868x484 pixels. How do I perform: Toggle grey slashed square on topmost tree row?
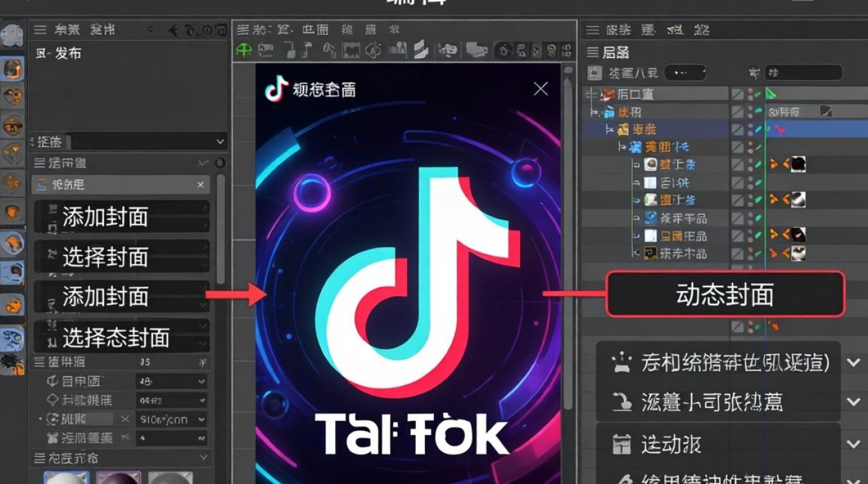[x=738, y=94]
